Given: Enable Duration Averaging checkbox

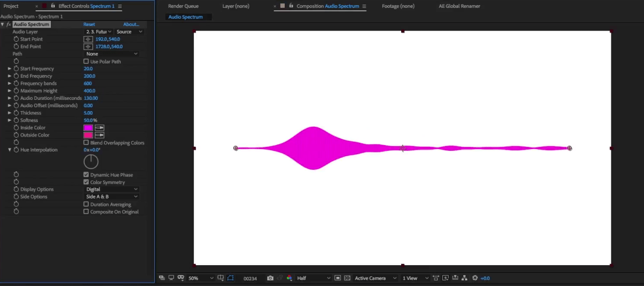Looking at the screenshot, I should pyautogui.click(x=86, y=204).
